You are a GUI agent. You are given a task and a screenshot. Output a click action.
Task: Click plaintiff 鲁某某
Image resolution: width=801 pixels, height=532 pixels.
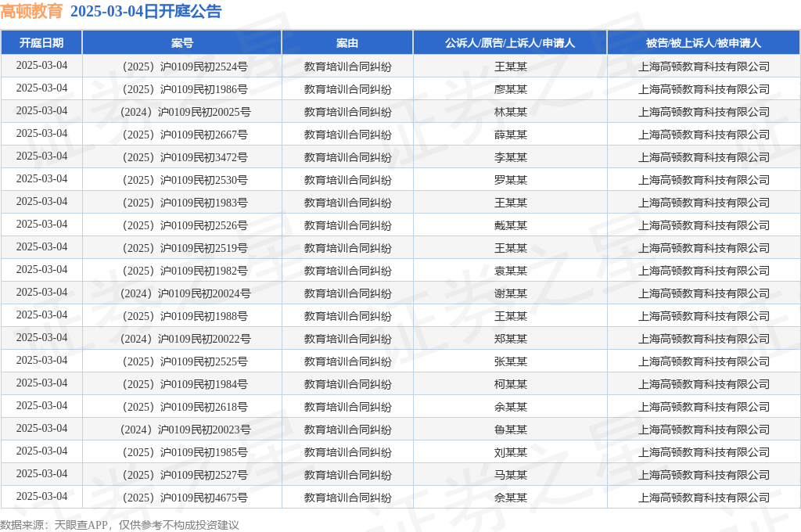coord(510,430)
